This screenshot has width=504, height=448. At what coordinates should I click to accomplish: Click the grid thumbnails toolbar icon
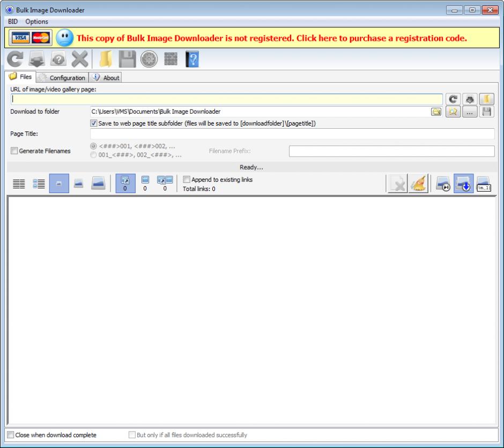tap(171, 59)
